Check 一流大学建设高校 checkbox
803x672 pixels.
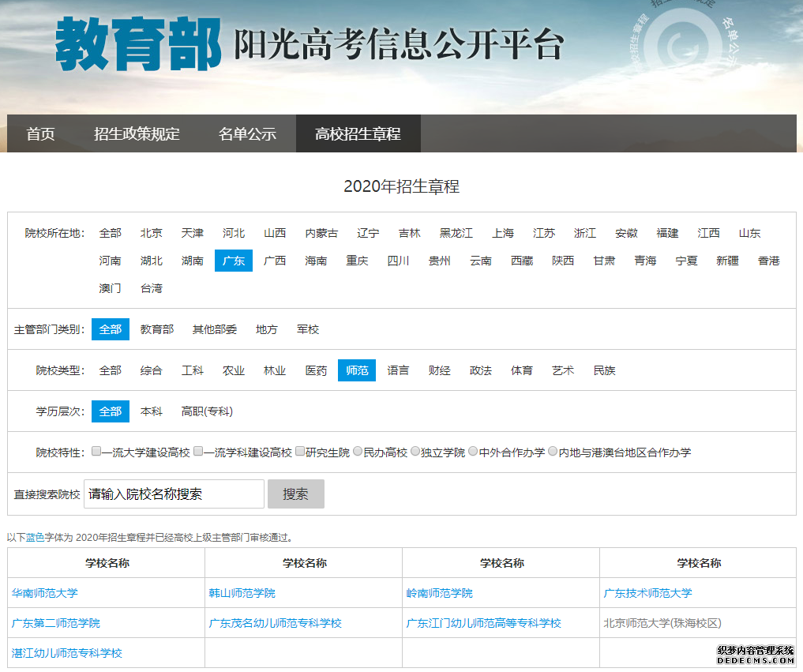click(96, 451)
